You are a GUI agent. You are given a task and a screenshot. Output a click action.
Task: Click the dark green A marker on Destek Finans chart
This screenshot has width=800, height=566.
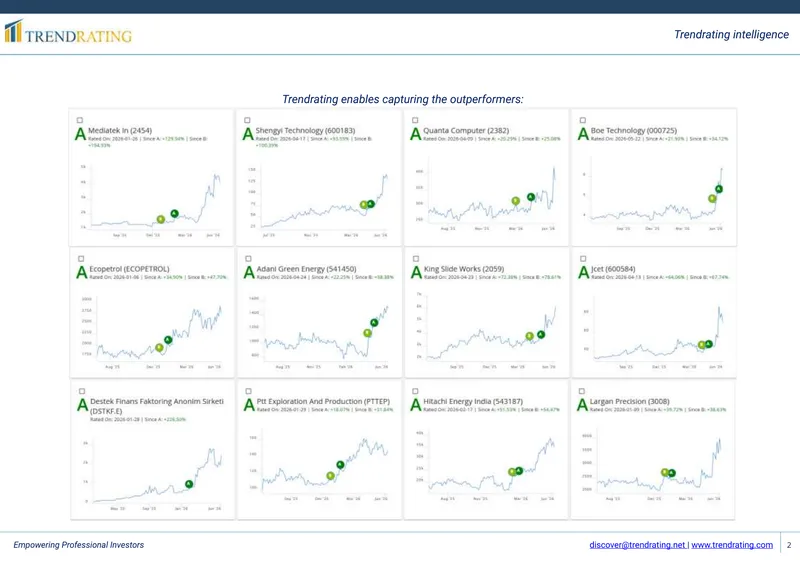pos(189,484)
